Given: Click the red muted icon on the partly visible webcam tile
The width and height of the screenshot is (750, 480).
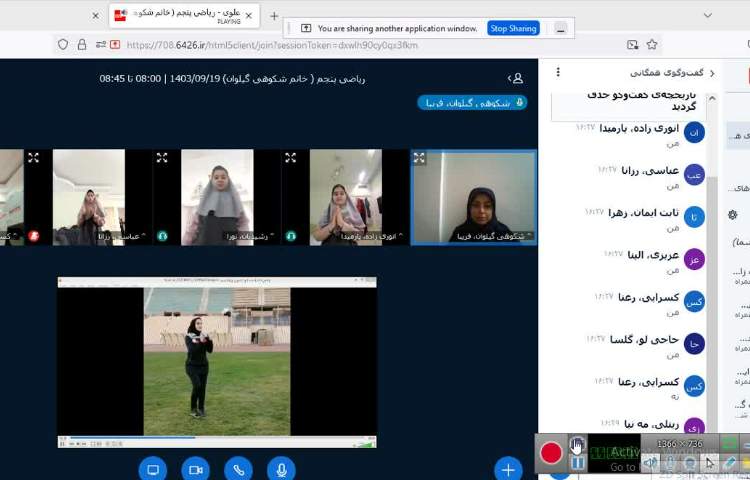Looking at the screenshot, I should tap(33, 236).
